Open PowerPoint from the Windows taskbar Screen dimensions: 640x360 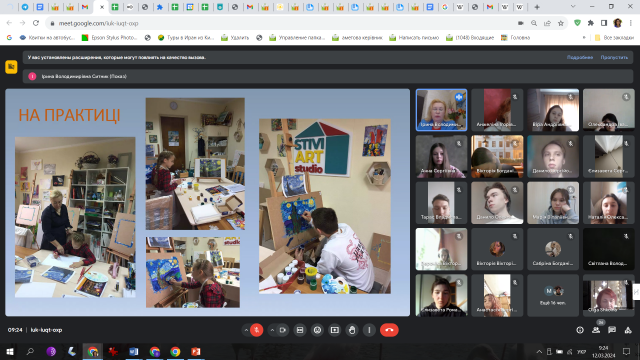tap(196, 351)
